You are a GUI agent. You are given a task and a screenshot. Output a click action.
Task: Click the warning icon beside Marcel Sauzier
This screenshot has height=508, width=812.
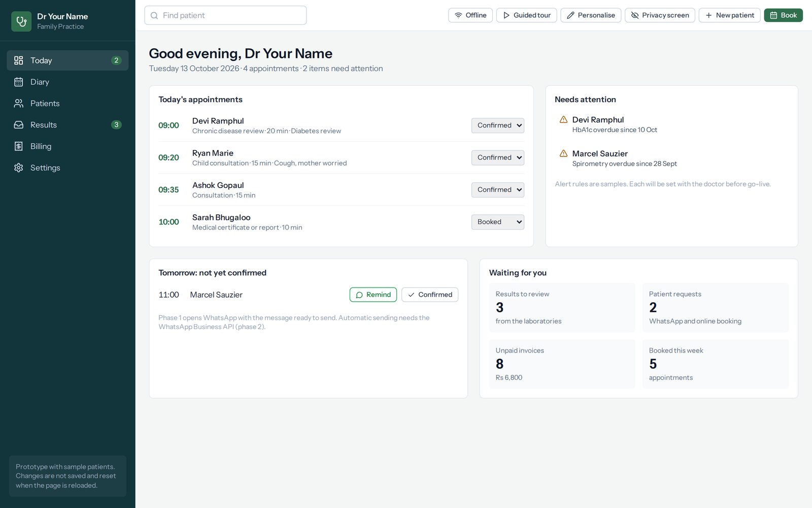(x=563, y=153)
